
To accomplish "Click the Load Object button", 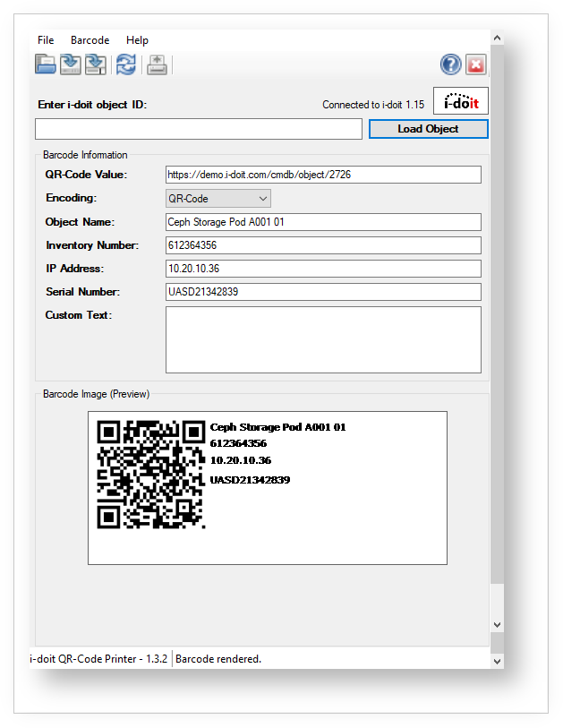I will (x=429, y=129).
